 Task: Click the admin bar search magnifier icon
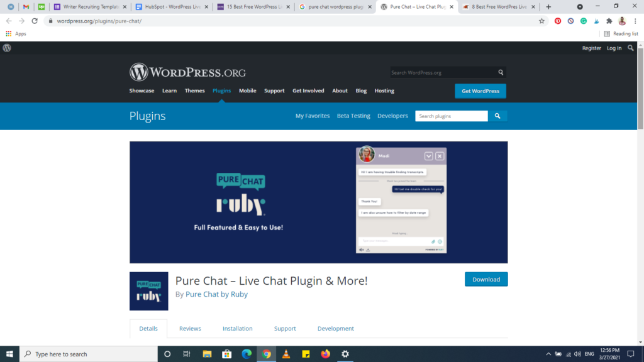click(630, 48)
